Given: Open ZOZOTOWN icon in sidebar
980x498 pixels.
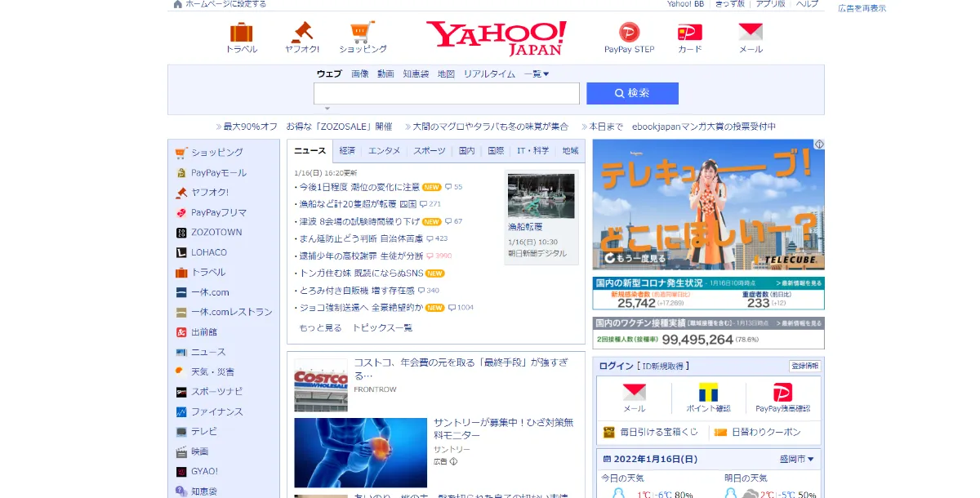Looking at the screenshot, I should pos(181,232).
